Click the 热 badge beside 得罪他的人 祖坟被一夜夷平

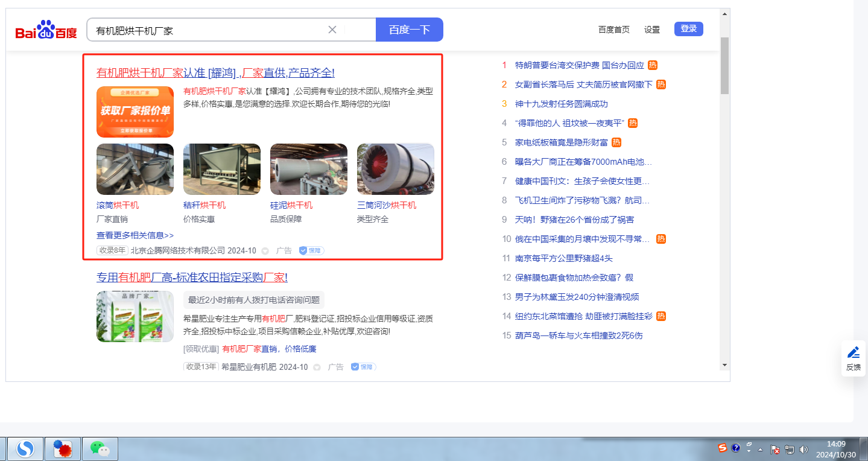tap(633, 123)
